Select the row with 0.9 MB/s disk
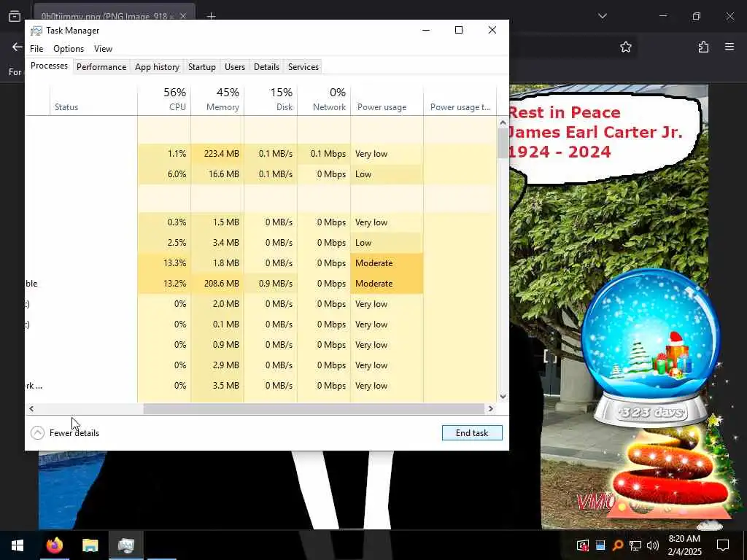The width and height of the screenshot is (747, 560). pyautogui.click(x=260, y=284)
